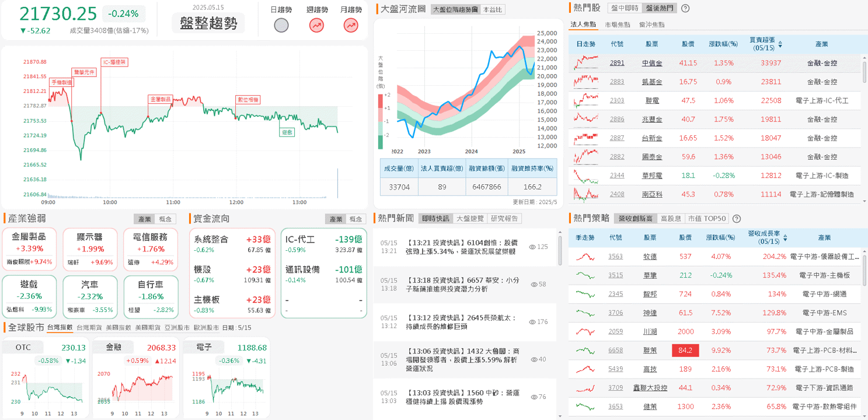
Task: Sort strategy table by 營收成長率 arrow
Action: coord(785,238)
